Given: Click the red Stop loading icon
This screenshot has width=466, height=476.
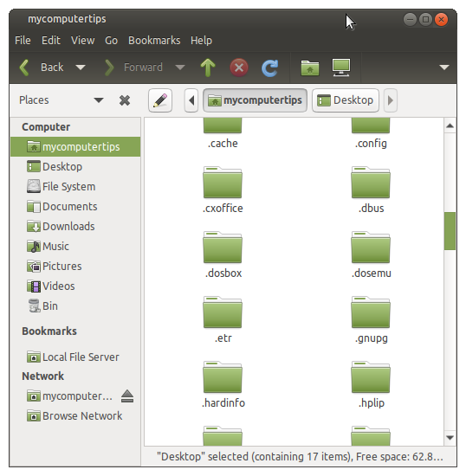Looking at the screenshot, I should (x=239, y=68).
